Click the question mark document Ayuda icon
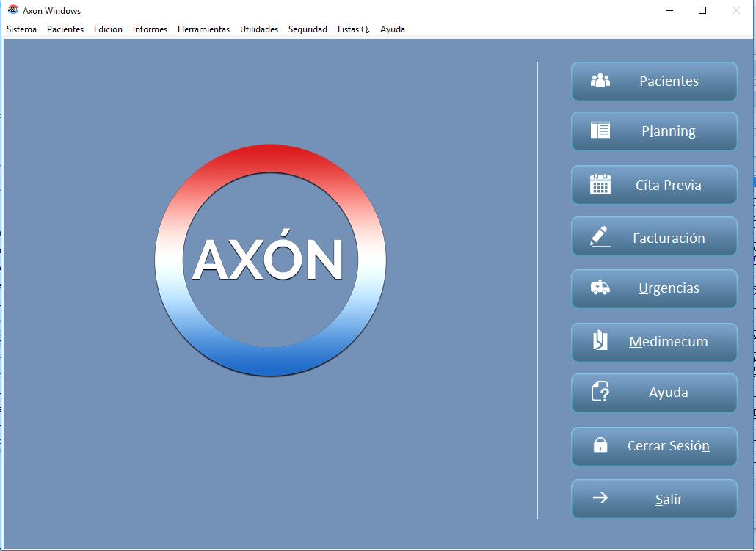 click(x=600, y=392)
